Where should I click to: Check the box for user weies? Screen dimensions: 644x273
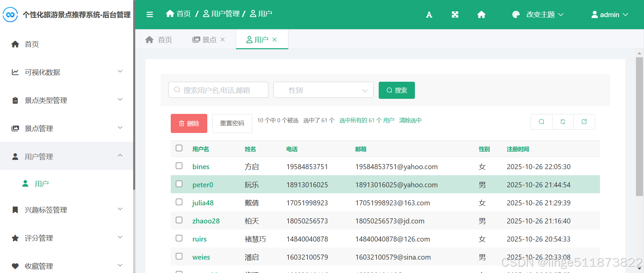pos(179,256)
